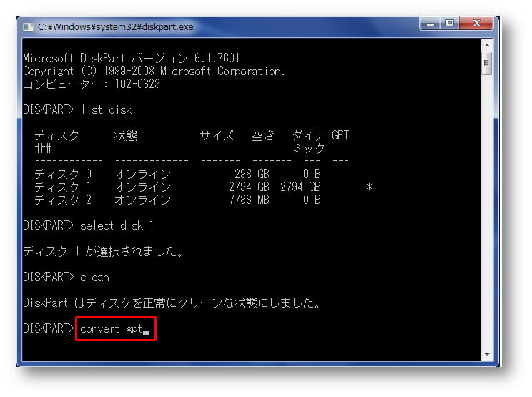Click the "オンライン" status for ディスク 0
This screenshot has height=397, width=532.
[142, 174]
